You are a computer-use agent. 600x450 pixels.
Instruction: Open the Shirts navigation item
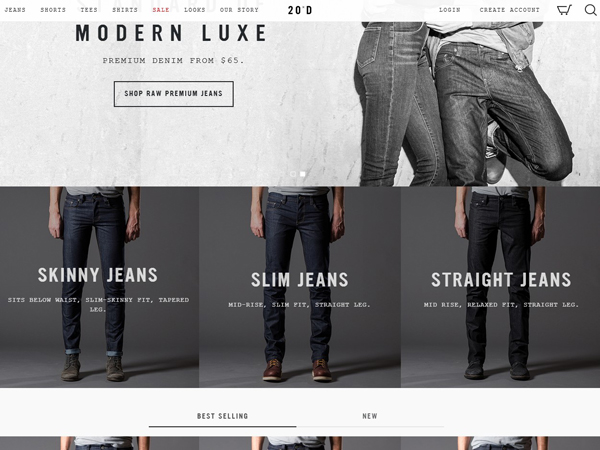[125, 10]
